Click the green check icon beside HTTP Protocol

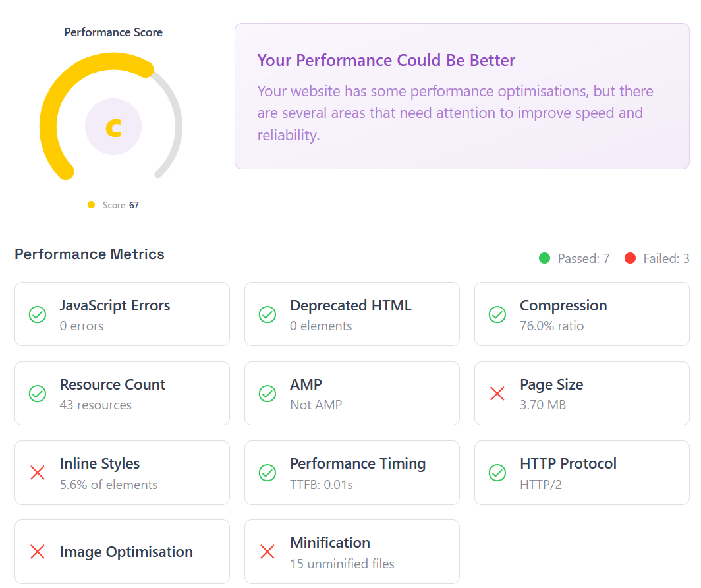(497, 473)
